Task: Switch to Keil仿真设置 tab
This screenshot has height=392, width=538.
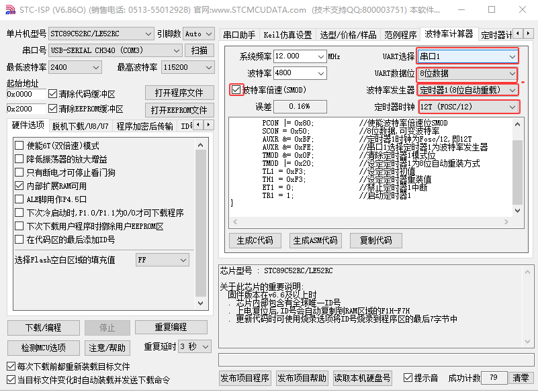Action: (x=287, y=35)
